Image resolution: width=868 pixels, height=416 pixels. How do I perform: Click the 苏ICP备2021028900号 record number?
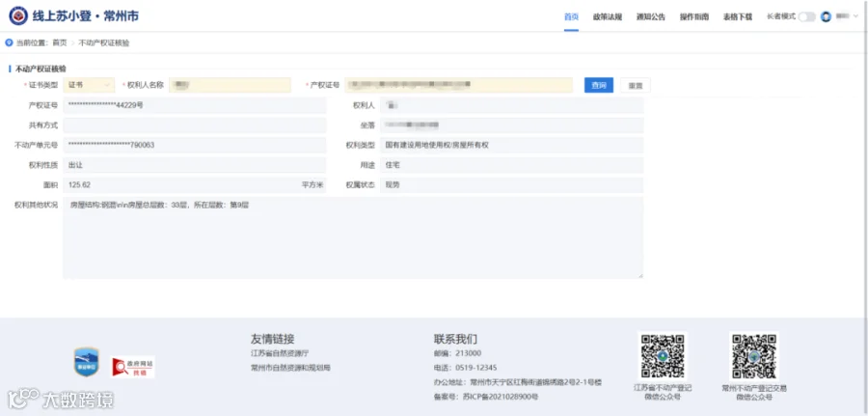pos(501,397)
